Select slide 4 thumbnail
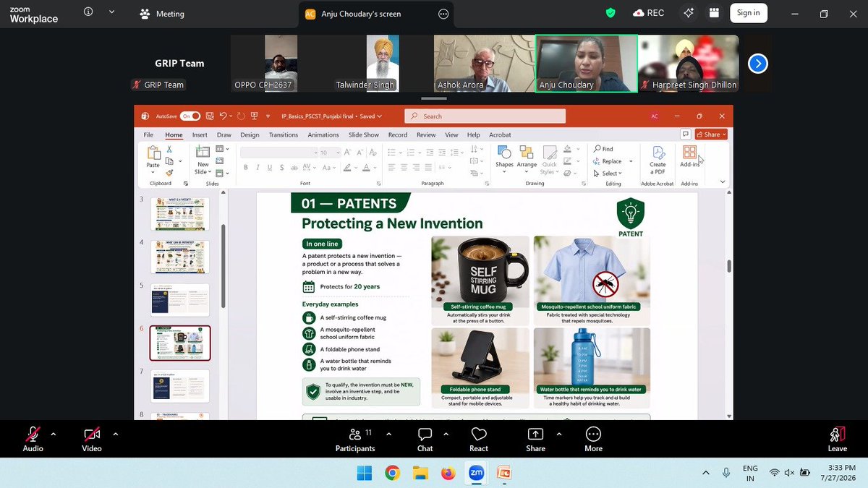The image size is (868, 488). coord(179,257)
